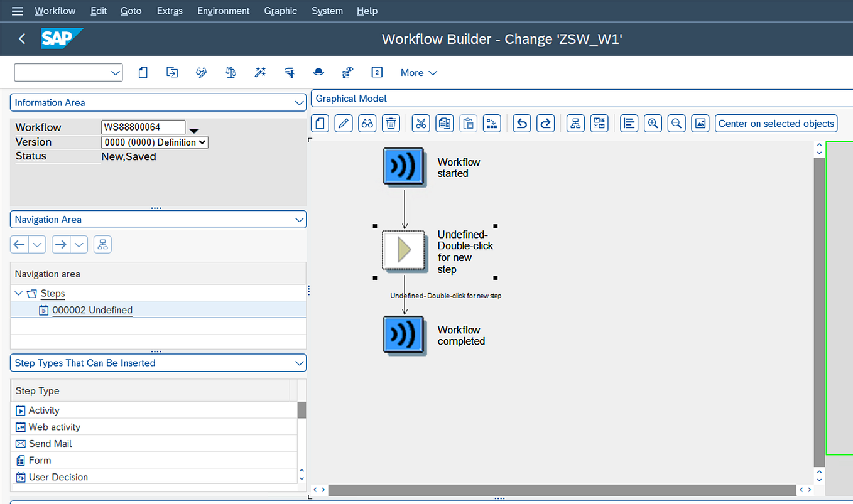Open the command field dropdown
The image size is (853, 504).
116,73
